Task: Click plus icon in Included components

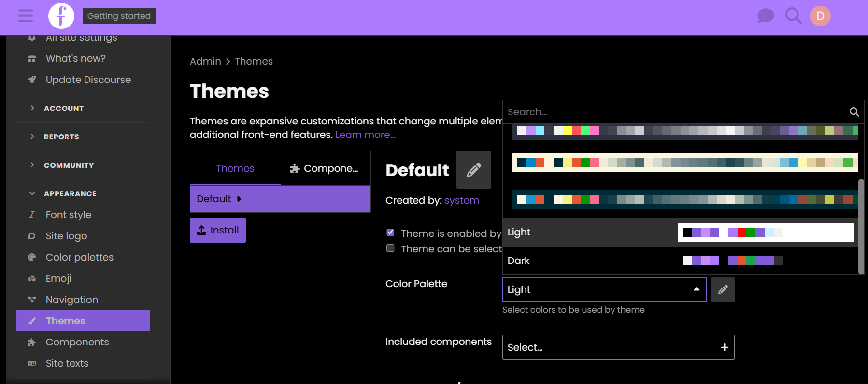Action: point(724,347)
